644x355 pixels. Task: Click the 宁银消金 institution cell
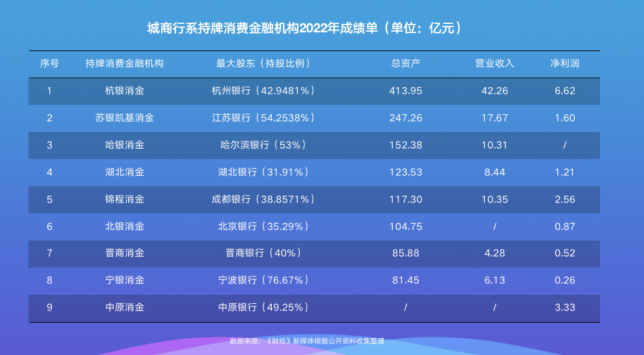[124, 280]
